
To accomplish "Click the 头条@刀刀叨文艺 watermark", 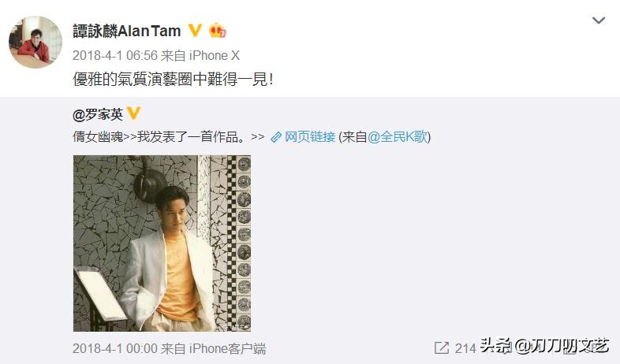I will tap(544, 346).
